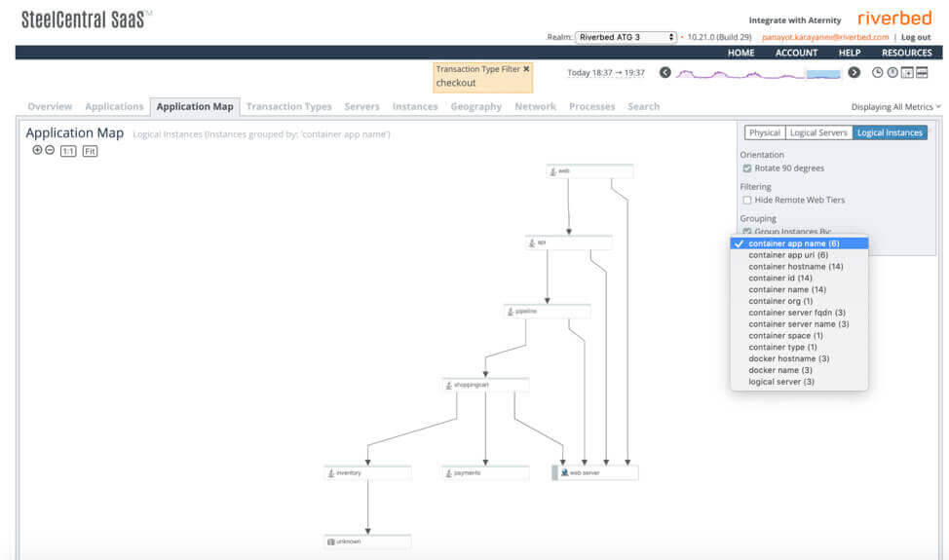Open the Realm dropdown Riverbed ATG 3
Image resolution: width=949 pixels, height=560 pixels.
coord(626,37)
